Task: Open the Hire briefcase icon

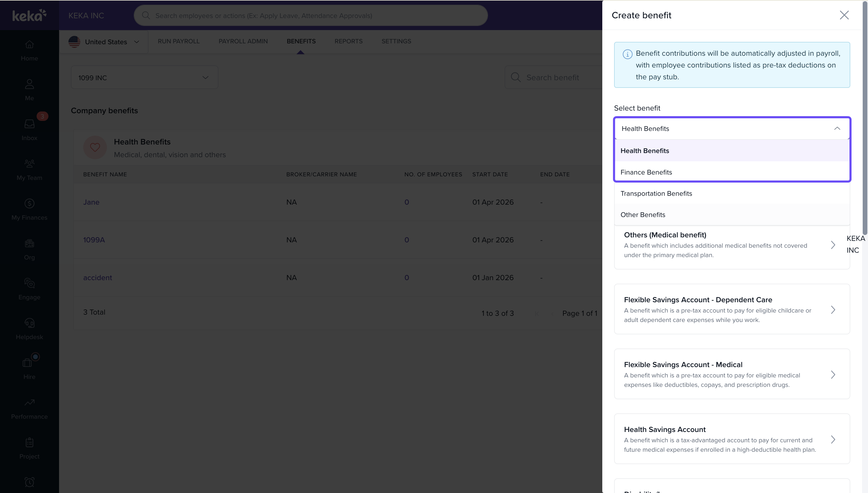Action: click(28, 363)
